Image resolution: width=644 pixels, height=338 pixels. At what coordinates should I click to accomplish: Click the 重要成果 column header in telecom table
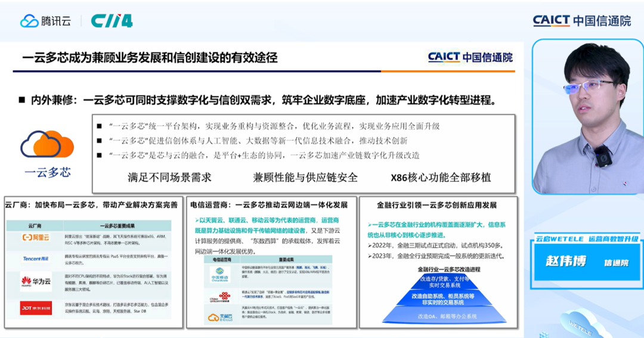286,260
